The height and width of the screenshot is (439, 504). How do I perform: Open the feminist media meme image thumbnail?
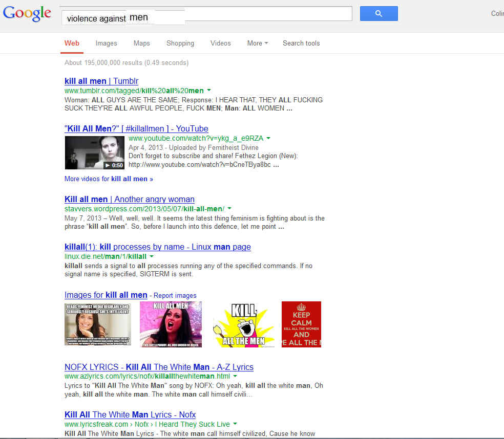point(98,324)
